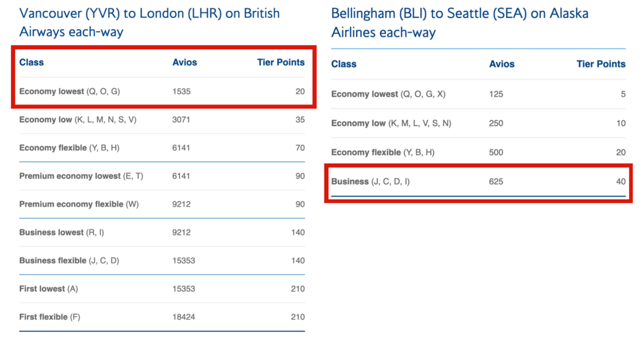Click the Economy low (K, L, M, N, S, V) row
Viewport: 644px width, 340px height.
point(162,120)
